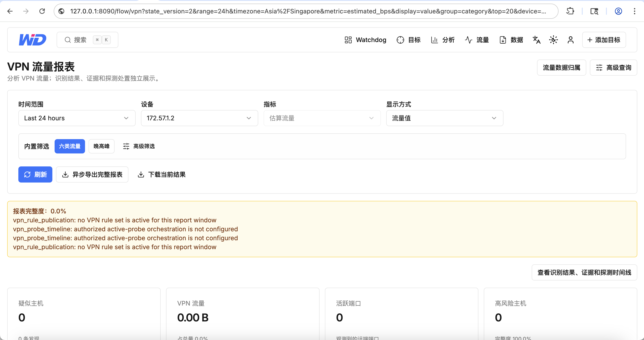644x340 pixels.
Task: Open Chrome three-dot menu
Action: [x=634, y=11]
